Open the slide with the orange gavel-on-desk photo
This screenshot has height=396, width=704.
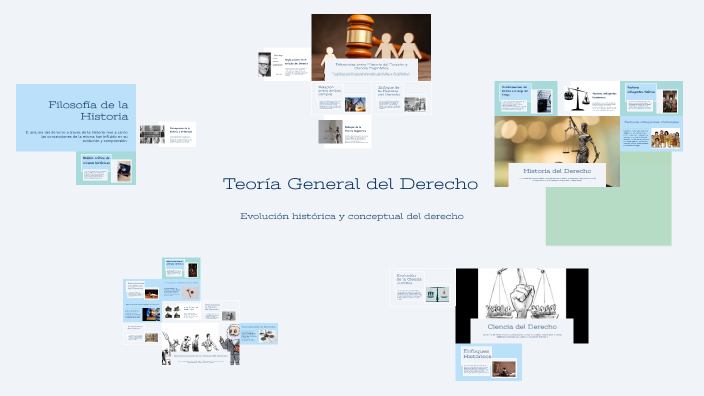(142, 290)
